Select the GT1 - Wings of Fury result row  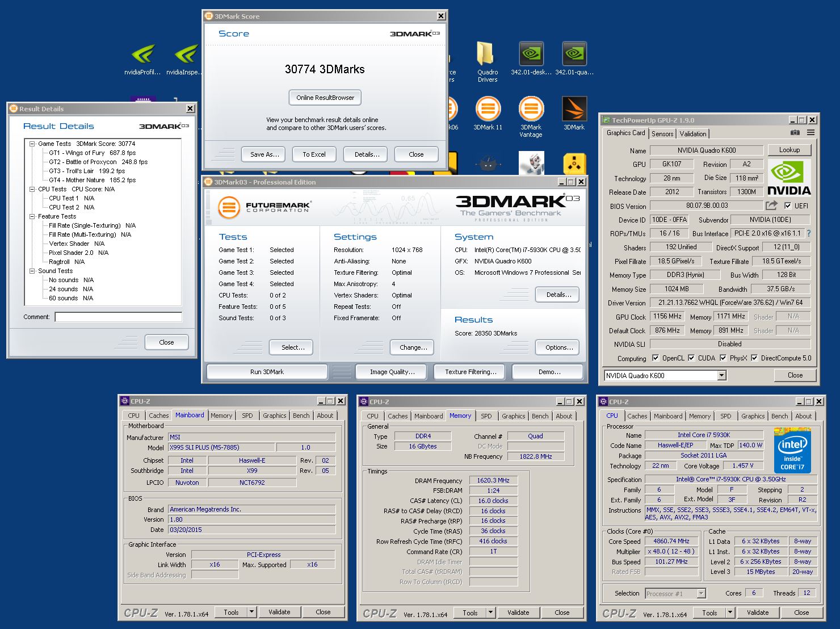tap(92, 153)
